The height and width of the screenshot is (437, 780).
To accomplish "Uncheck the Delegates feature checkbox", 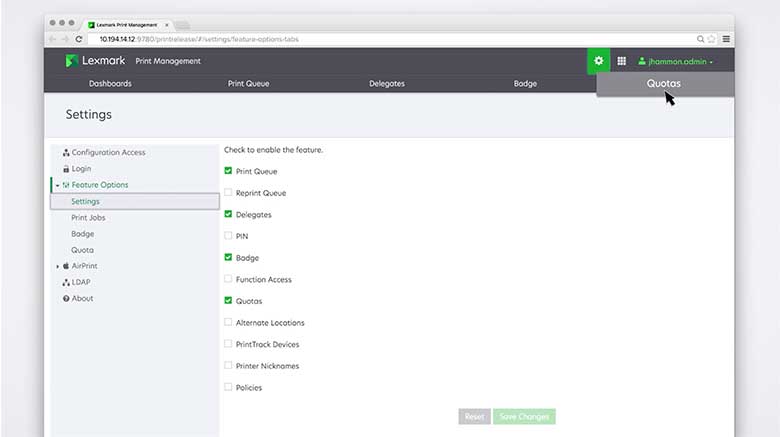I will [228, 214].
